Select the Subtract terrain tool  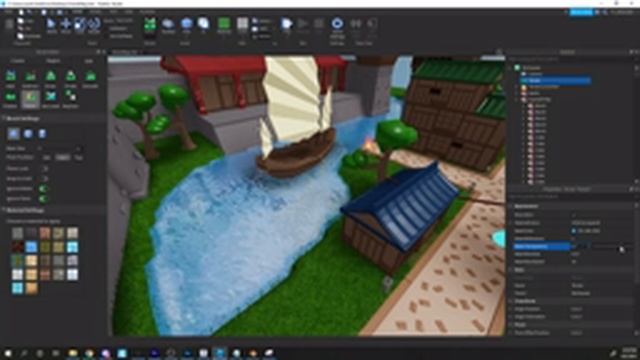(x=31, y=78)
